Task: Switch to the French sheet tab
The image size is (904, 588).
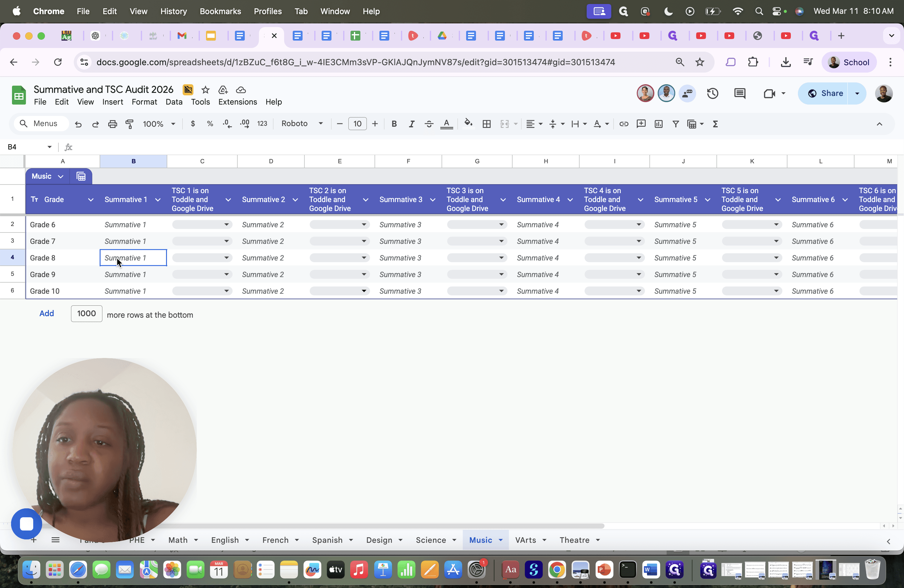Action: 276,540
